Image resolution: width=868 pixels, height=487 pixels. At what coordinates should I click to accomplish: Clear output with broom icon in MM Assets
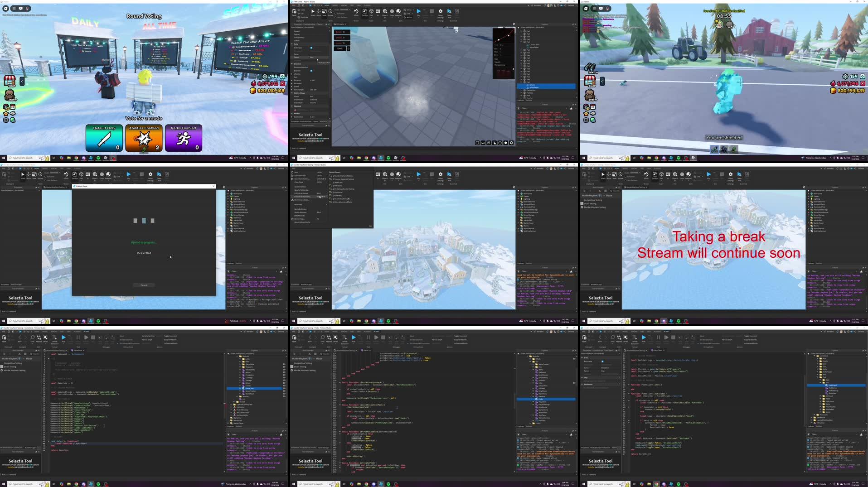point(571,109)
